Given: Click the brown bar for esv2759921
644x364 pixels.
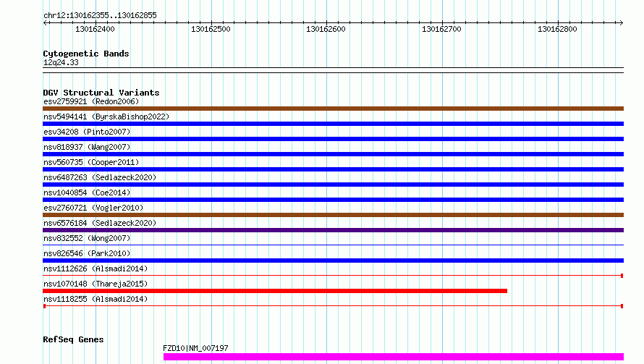Looking at the screenshot, I should tap(333, 109).
